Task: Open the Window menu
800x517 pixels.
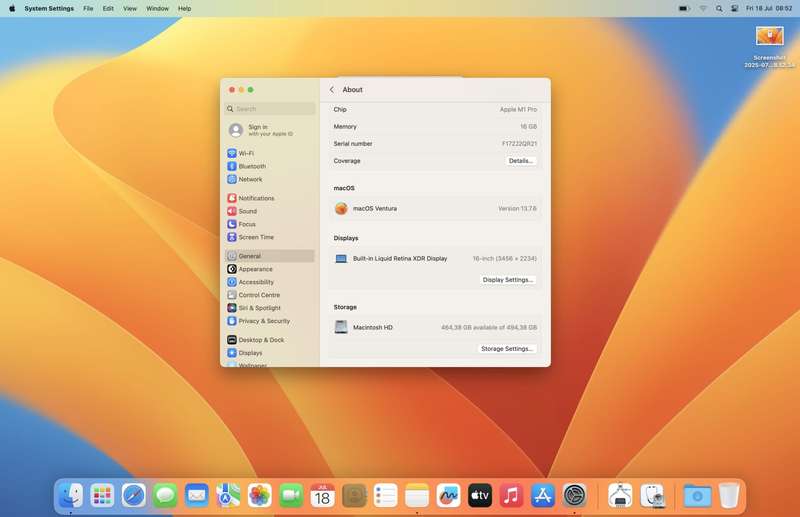Action: pos(157,8)
